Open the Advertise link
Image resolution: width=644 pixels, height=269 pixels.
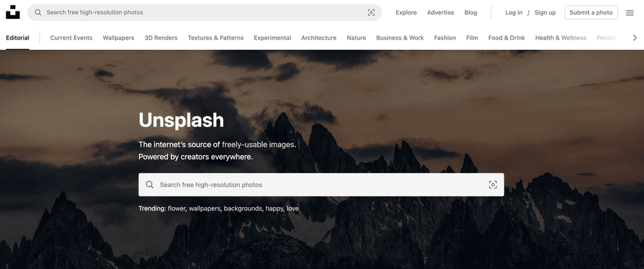pyautogui.click(x=440, y=13)
